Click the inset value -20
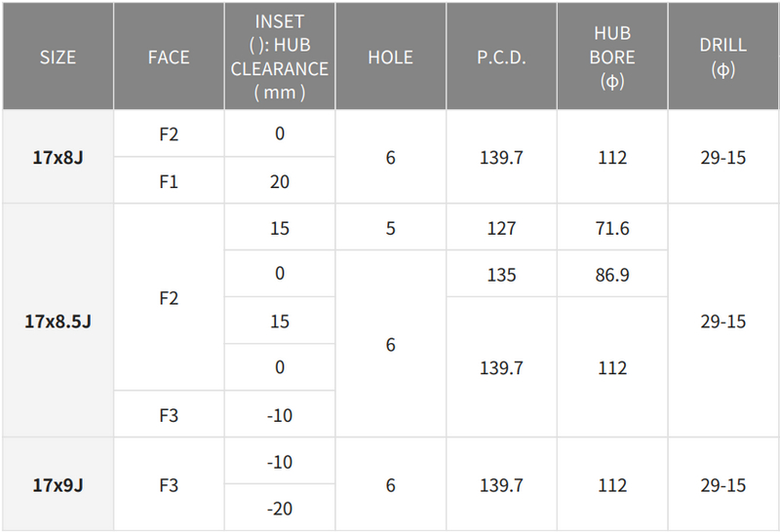 [280, 509]
